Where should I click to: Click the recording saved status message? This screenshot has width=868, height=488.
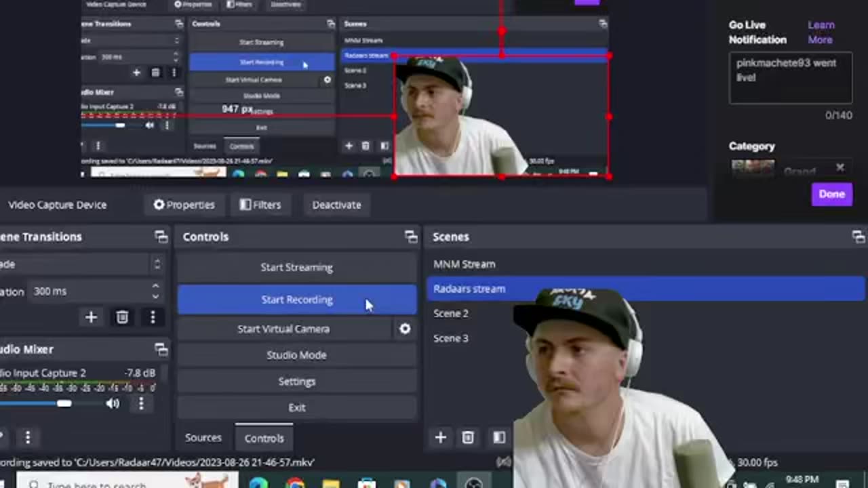[x=157, y=462]
